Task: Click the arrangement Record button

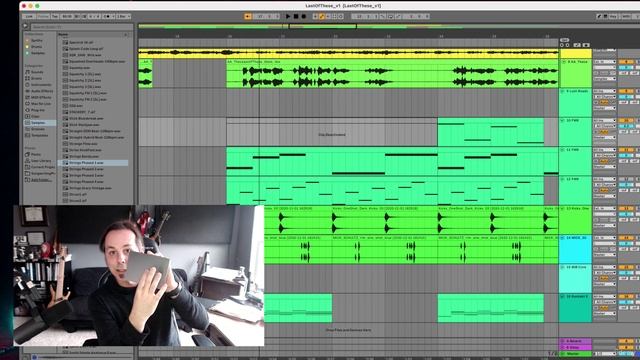Action: click(304, 16)
